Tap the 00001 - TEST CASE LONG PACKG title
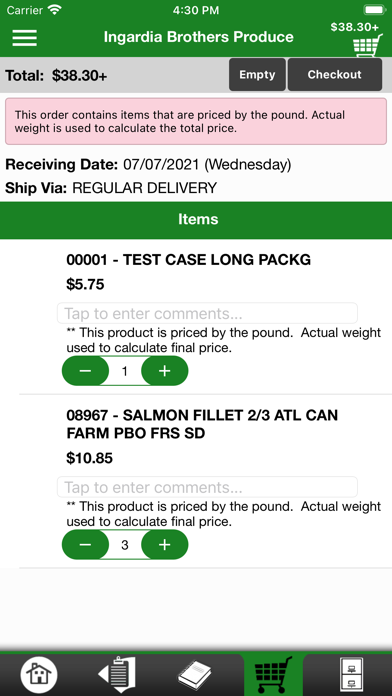Image resolution: width=392 pixels, height=696 pixels. 189,260
